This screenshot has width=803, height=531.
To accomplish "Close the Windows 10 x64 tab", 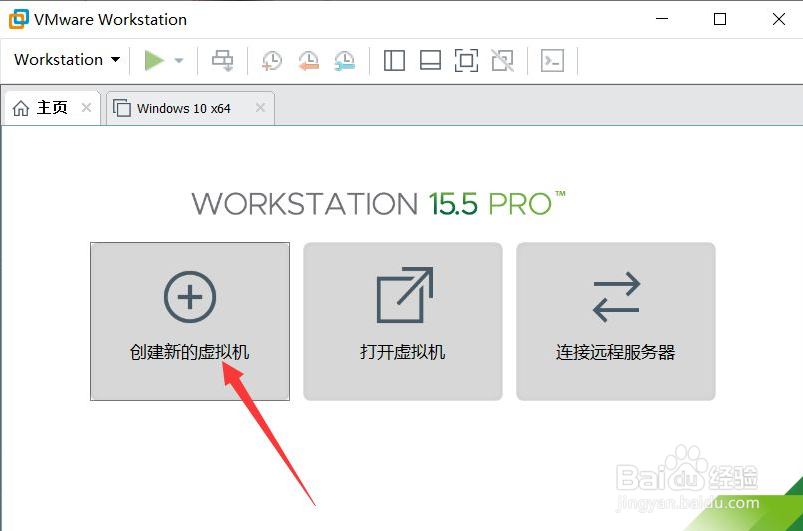I will [x=260, y=108].
